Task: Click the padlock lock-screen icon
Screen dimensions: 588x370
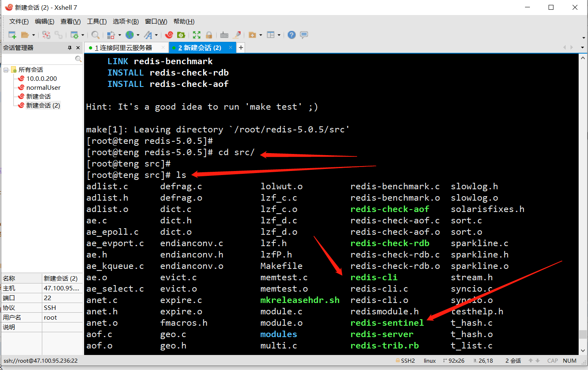Action: (x=209, y=35)
